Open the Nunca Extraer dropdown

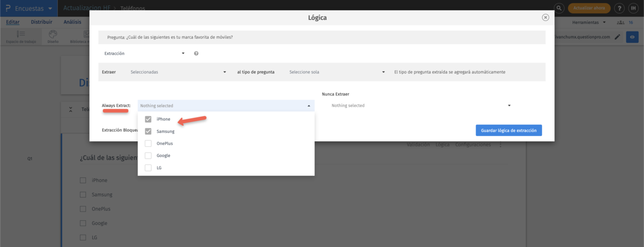click(x=420, y=106)
